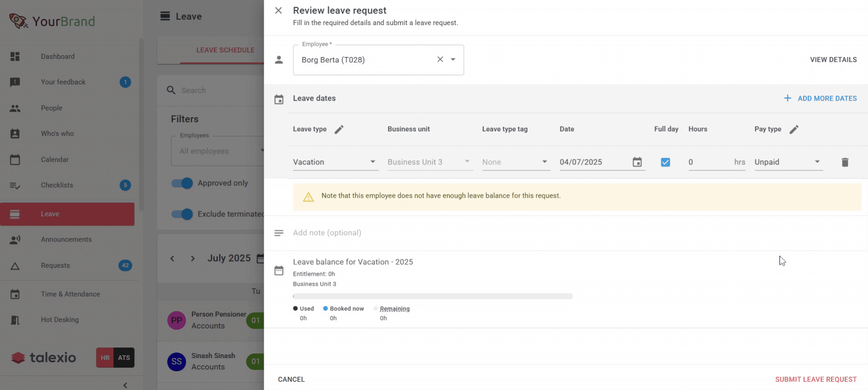The image size is (868, 390).
Task: Click SUBMIT LEAVE REQUEST
Action: pos(816,379)
